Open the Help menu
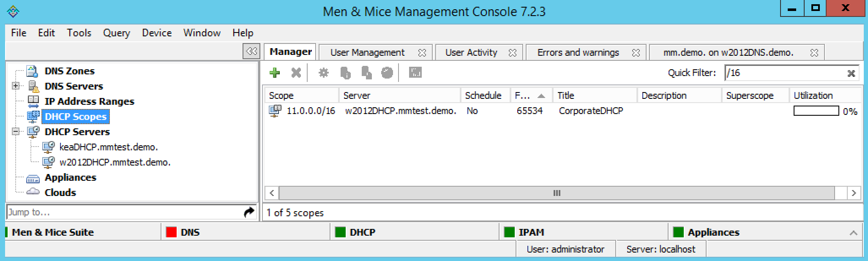This screenshot has width=868, height=261. [243, 33]
